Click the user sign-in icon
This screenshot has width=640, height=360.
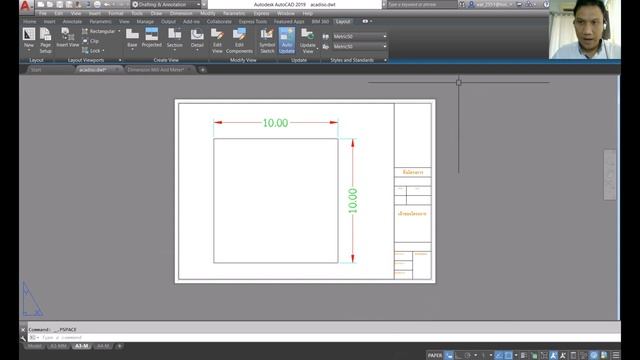pos(471,4)
